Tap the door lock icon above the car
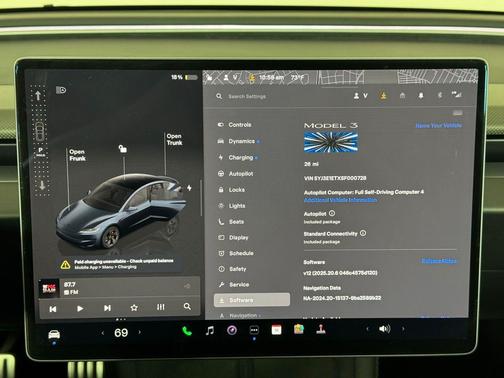 click(x=123, y=148)
